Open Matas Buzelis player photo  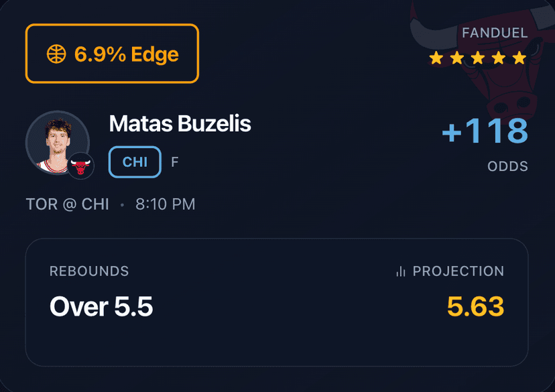click(56, 142)
